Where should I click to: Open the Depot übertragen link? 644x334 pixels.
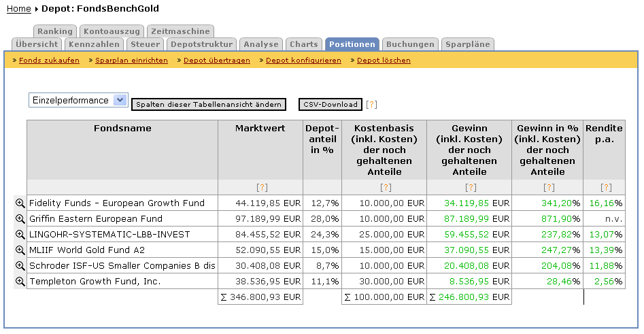pos(216,61)
